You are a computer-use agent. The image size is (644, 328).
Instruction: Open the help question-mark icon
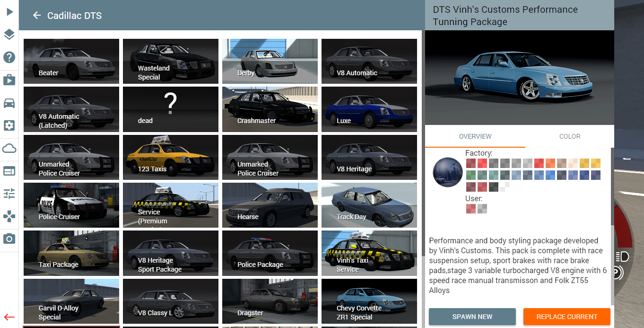coord(9,57)
